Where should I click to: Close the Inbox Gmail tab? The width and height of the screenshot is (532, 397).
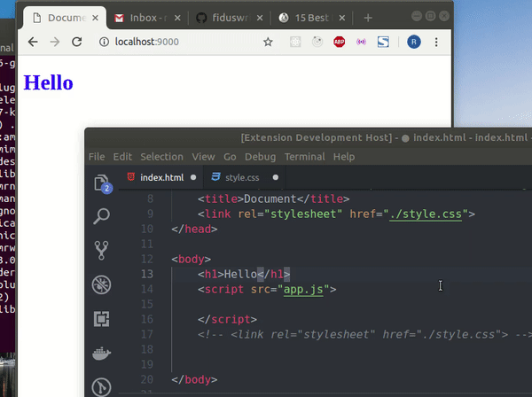click(177, 18)
